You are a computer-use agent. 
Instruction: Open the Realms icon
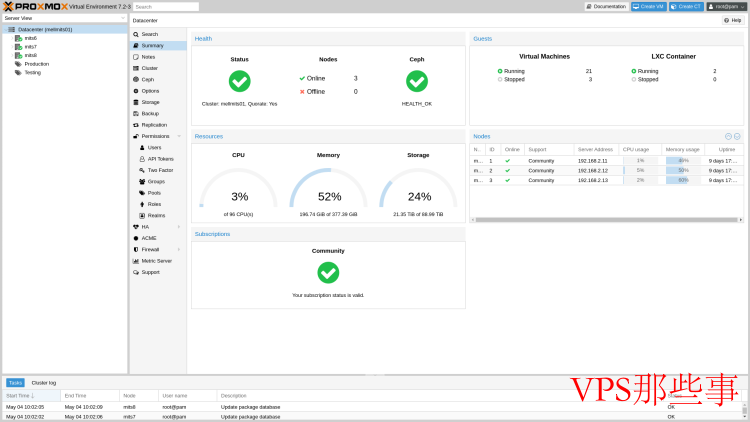pyautogui.click(x=142, y=216)
